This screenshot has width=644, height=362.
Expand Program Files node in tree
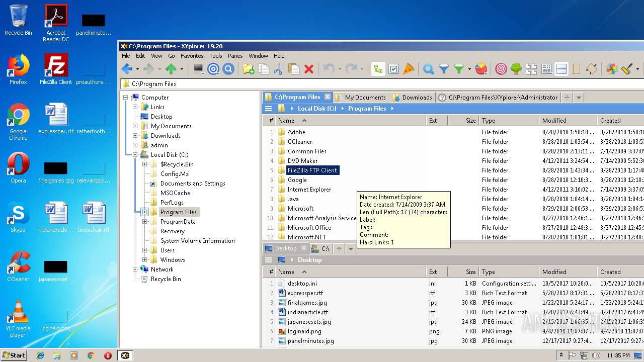point(144,212)
